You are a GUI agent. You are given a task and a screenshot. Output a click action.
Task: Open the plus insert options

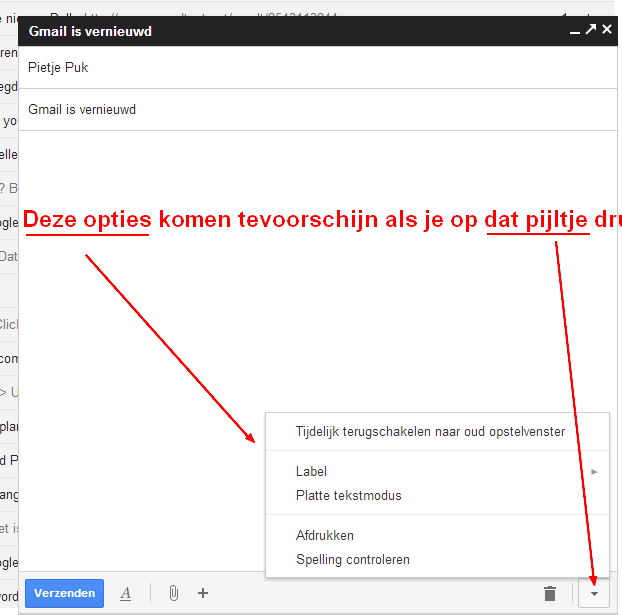[203, 593]
